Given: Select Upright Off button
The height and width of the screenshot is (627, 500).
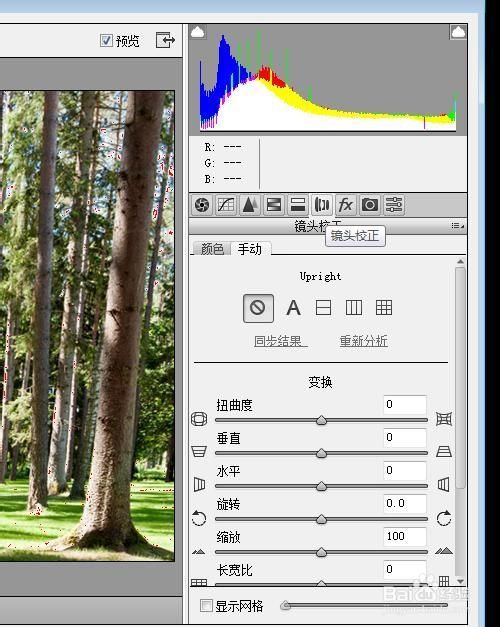Looking at the screenshot, I should [258, 308].
